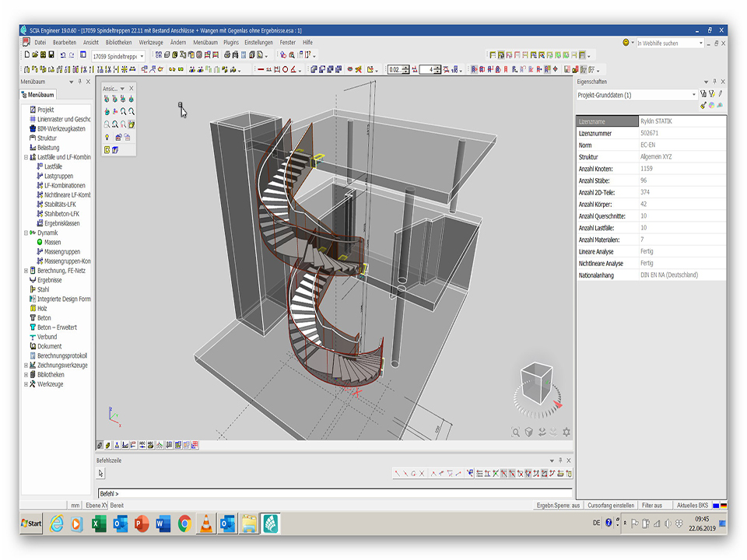747x560 pixels.
Task: Click the Windows Start button
Action: point(32,523)
